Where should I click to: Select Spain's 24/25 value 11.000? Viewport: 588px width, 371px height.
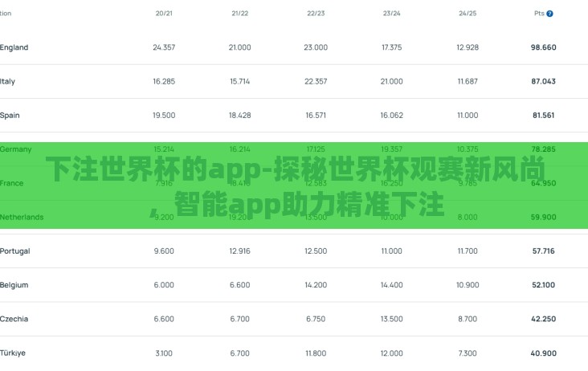[468, 116]
